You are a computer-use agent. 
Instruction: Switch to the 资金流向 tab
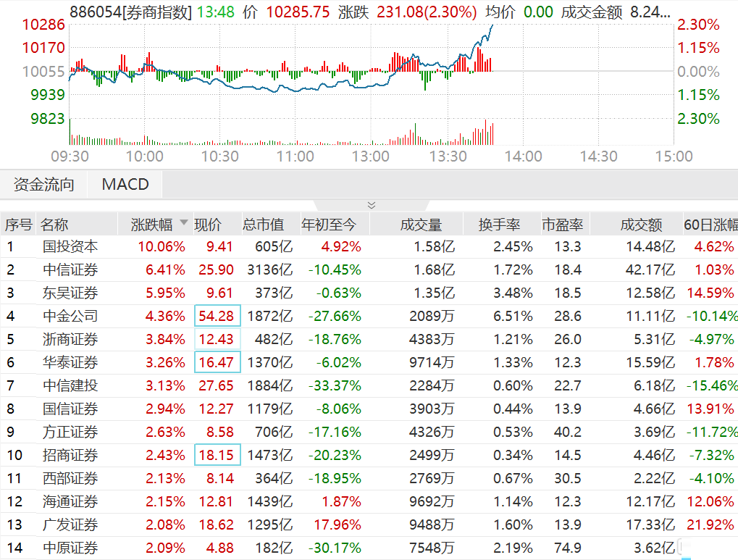[x=44, y=184]
